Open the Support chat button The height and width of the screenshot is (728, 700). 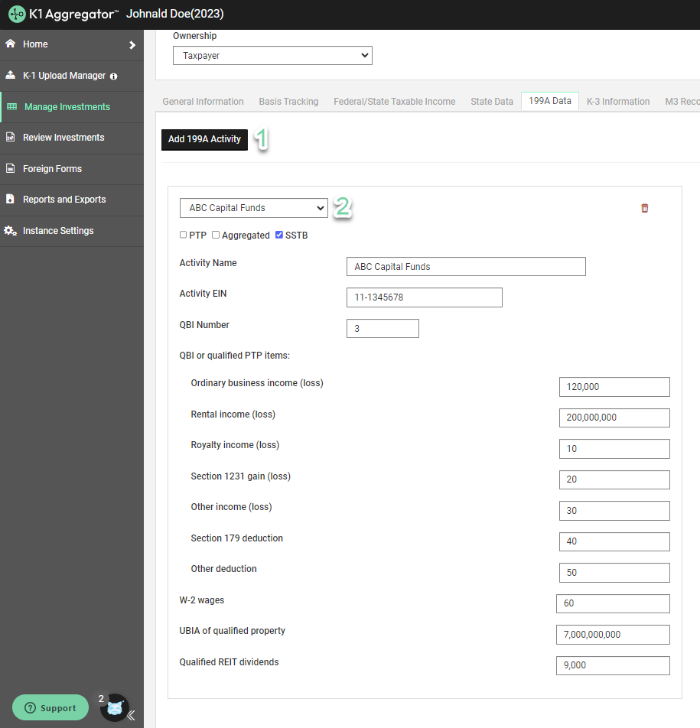pos(50,707)
